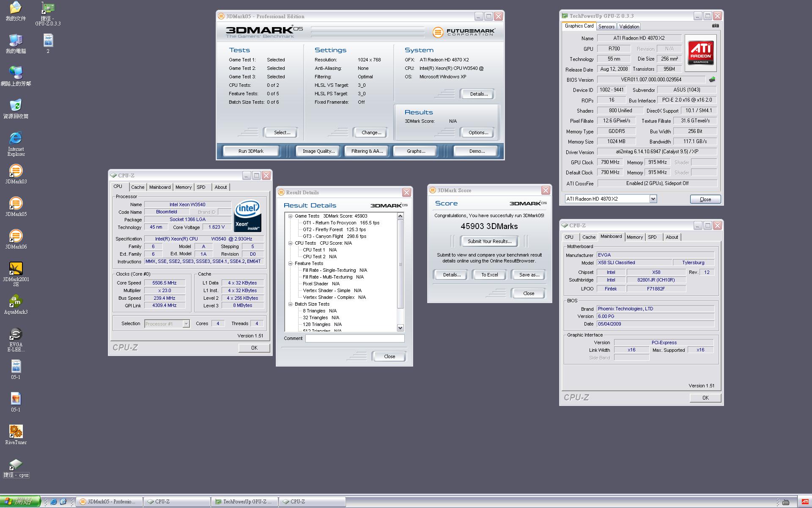Open the 3DMark05 desktop shortcut
This screenshot has width=812, height=508.
pos(16,206)
